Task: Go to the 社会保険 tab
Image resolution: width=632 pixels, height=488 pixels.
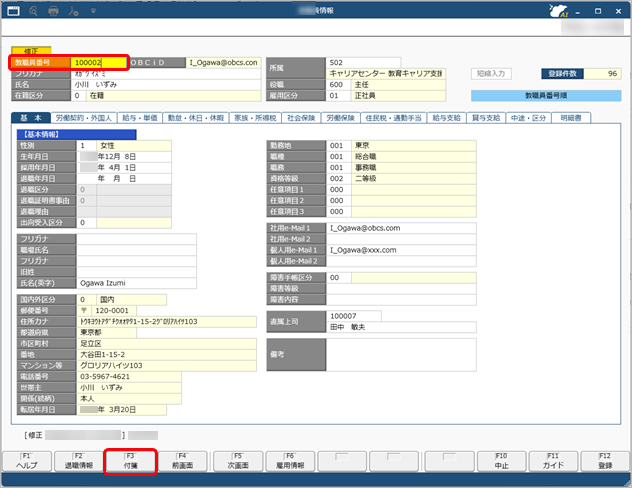Action: click(301, 118)
